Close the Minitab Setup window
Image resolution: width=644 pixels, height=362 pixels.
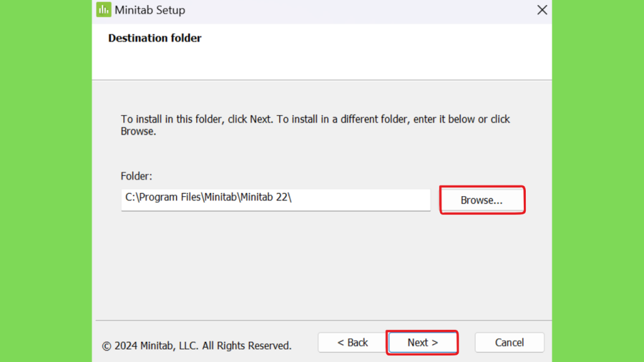click(541, 10)
